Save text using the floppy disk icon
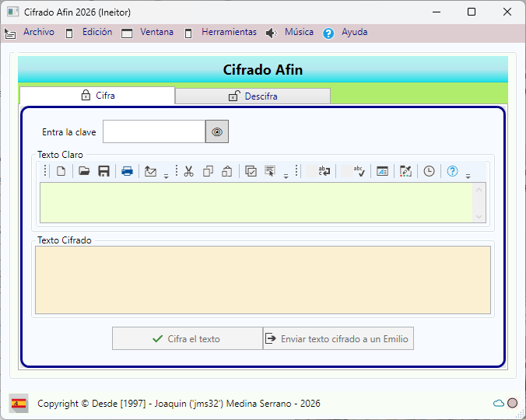This screenshot has width=526, height=420. coord(103,171)
